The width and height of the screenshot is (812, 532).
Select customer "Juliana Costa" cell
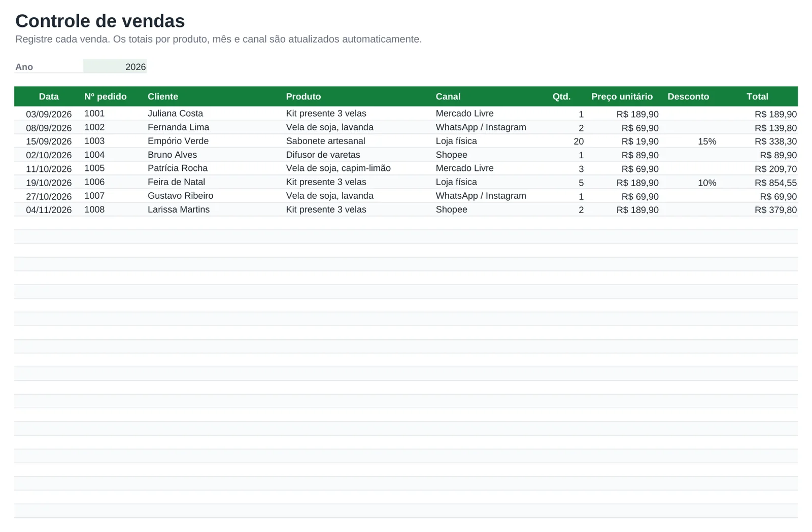(x=216, y=114)
